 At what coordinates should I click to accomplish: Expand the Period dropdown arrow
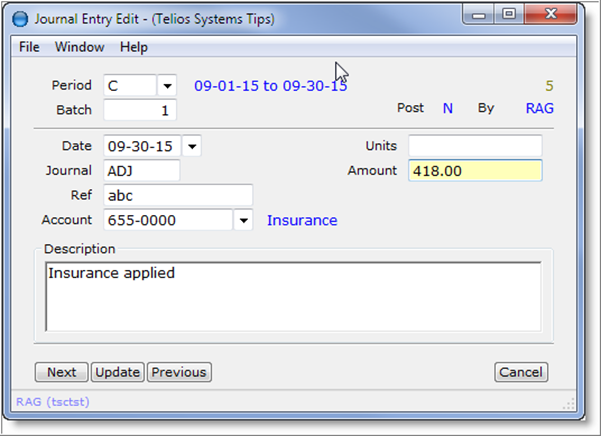[167, 86]
